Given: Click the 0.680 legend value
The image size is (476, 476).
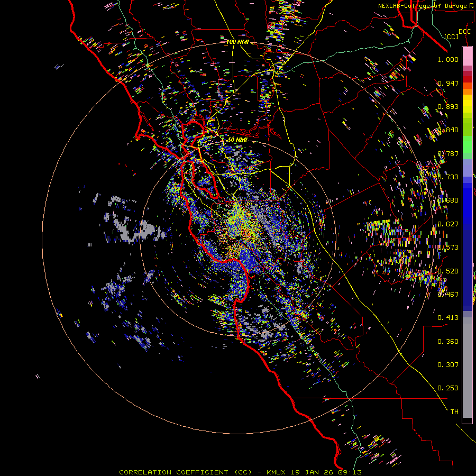Looking at the screenshot, I should tap(448, 200).
